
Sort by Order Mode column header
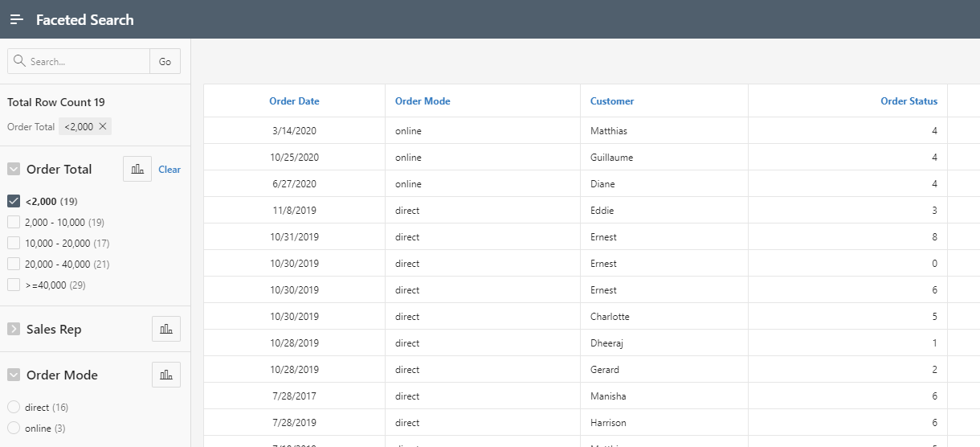[x=423, y=101]
